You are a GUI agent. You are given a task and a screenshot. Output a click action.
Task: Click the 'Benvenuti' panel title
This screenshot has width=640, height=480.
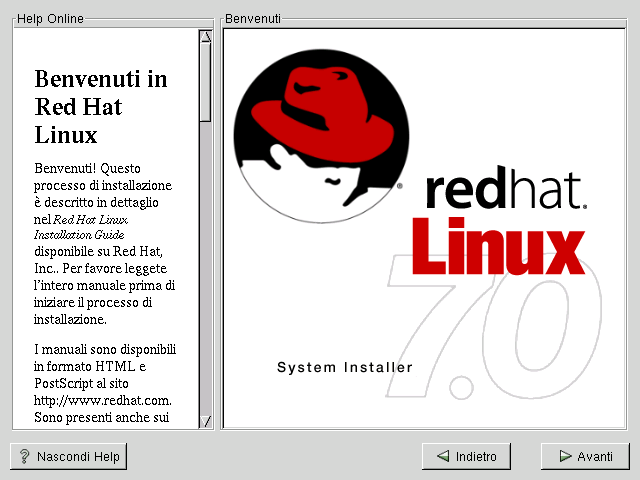point(253,19)
